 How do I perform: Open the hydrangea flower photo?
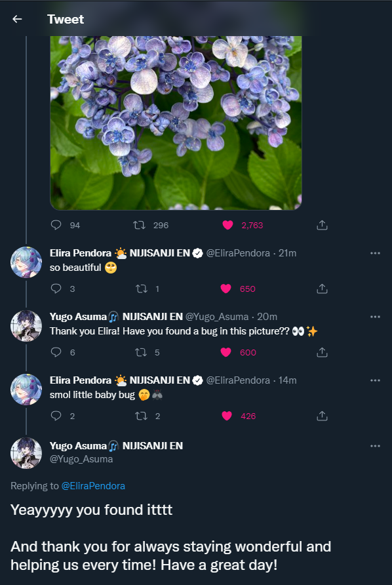click(176, 123)
